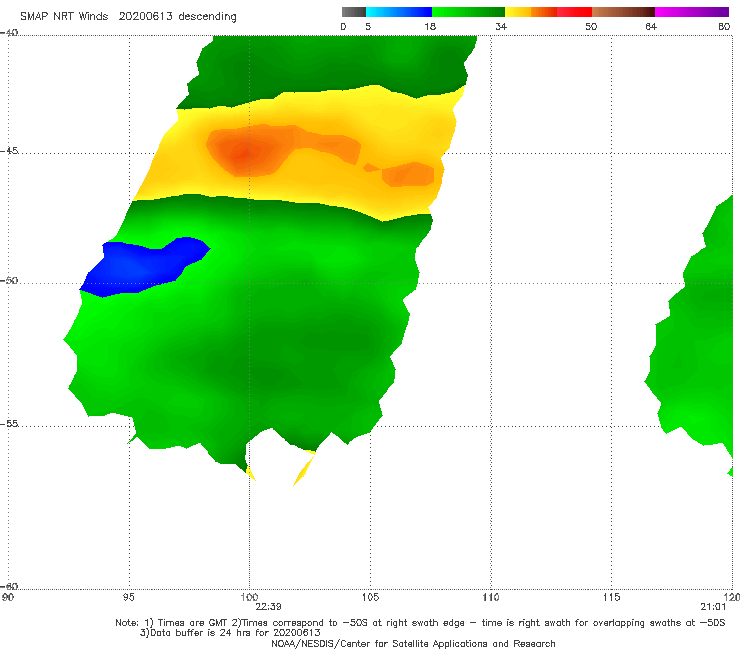Viewport: 740px width, 650px height.
Task: Click the blue segment of the color bar
Action: 399,12
